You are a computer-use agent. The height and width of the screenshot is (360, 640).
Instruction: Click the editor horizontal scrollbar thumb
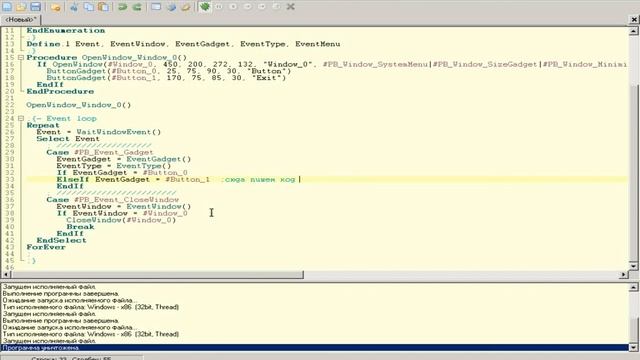pyautogui.click(x=157, y=275)
